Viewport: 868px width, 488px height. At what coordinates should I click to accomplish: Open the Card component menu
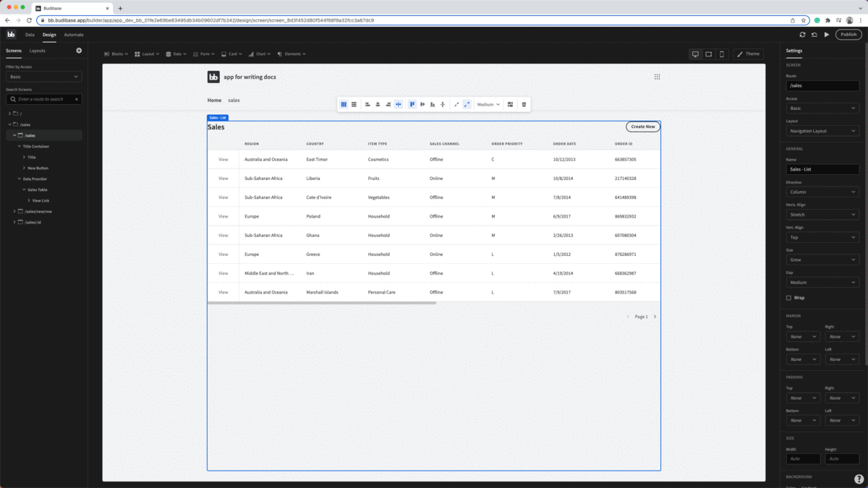pos(231,54)
